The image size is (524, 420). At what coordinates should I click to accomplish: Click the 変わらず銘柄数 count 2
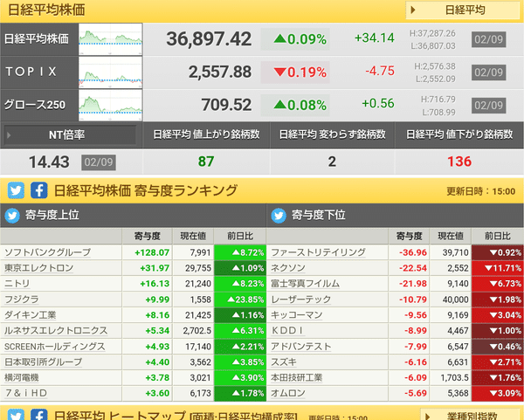coord(332,162)
